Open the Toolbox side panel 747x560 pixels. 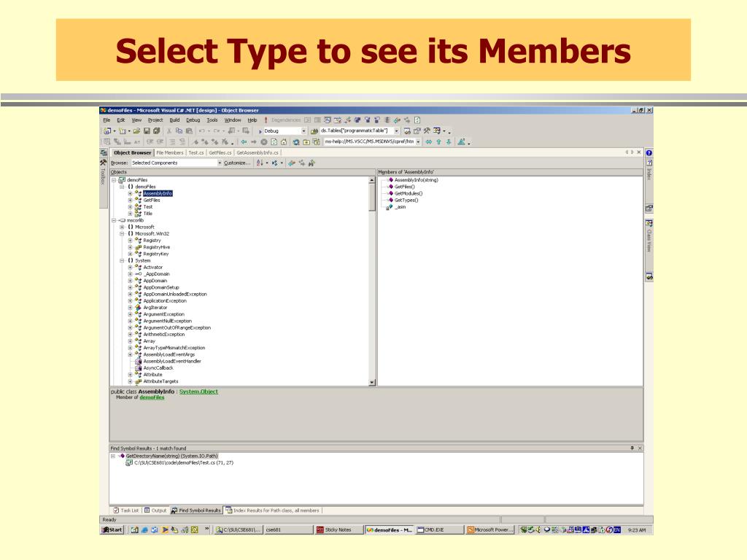tap(103, 178)
